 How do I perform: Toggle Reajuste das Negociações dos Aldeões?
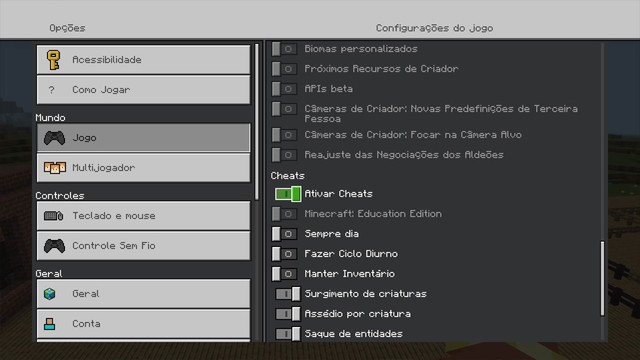(x=284, y=155)
